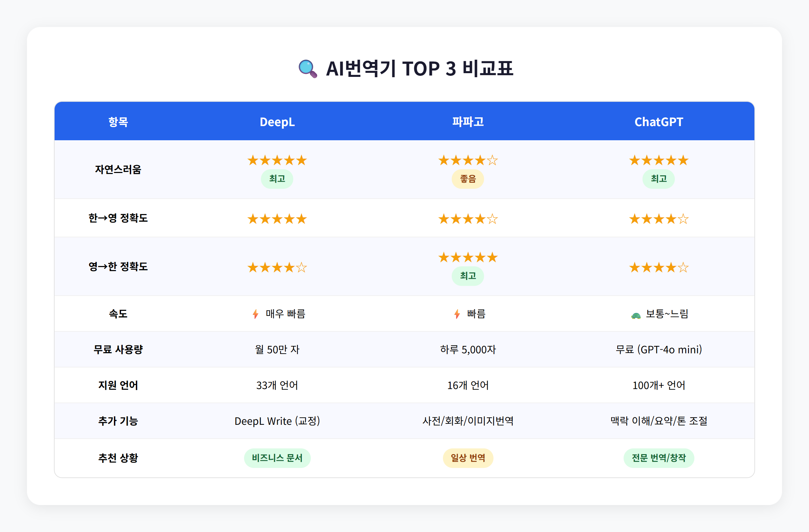Click the 전문 번역/창작 badge

coord(658,457)
